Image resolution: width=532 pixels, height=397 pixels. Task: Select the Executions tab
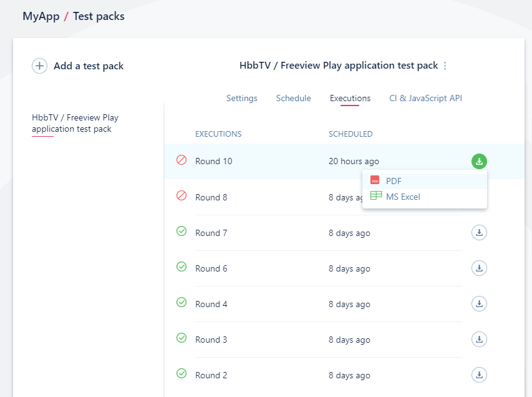click(350, 98)
